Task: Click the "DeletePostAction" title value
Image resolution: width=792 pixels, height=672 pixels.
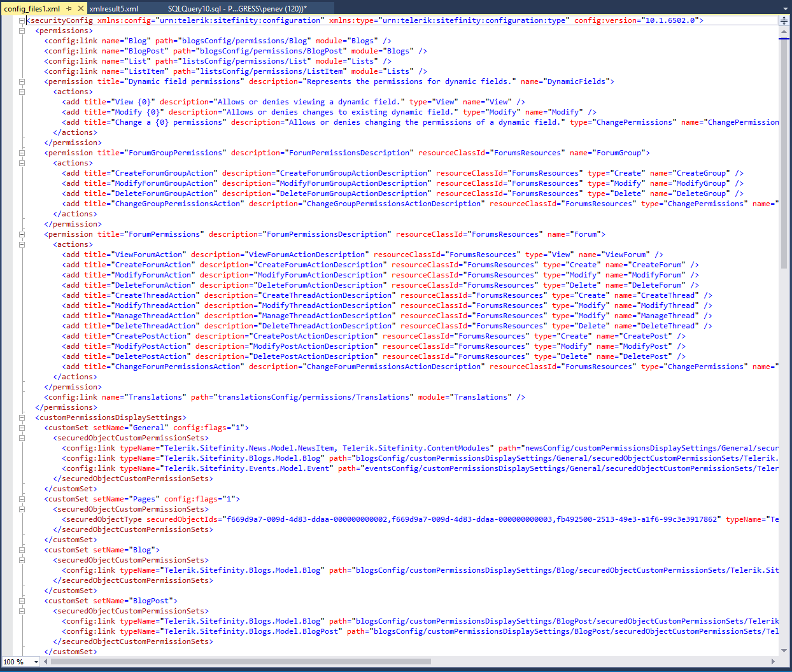Action: [x=151, y=356]
